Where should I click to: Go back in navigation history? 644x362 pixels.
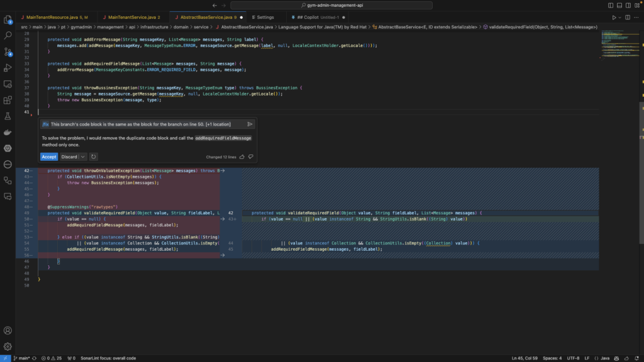pyautogui.click(x=214, y=5)
